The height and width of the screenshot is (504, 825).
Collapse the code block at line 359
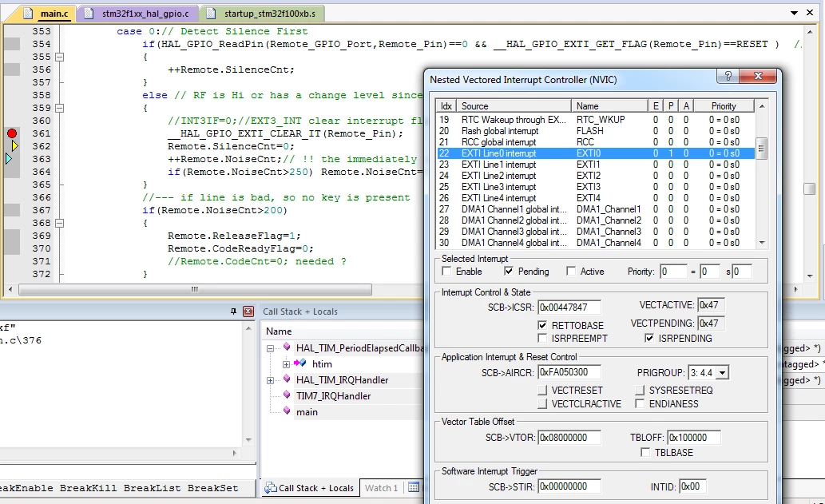60,108
